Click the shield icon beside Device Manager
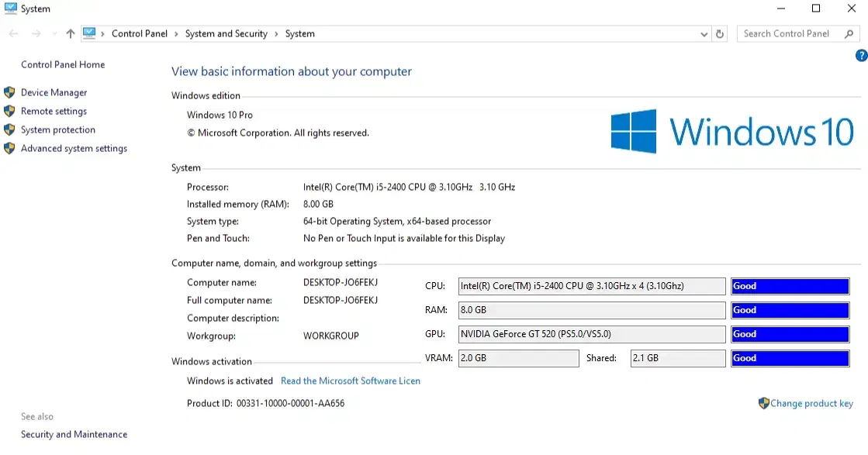 pyautogui.click(x=9, y=92)
